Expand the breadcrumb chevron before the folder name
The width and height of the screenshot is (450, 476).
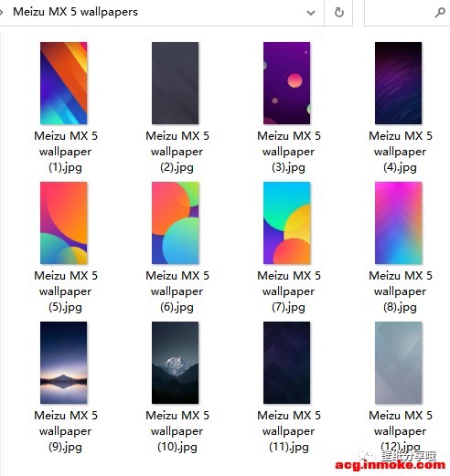tap(2, 13)
